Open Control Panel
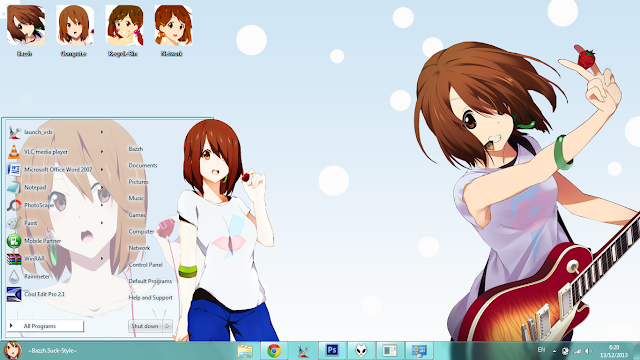 click(x=145, y=265)
